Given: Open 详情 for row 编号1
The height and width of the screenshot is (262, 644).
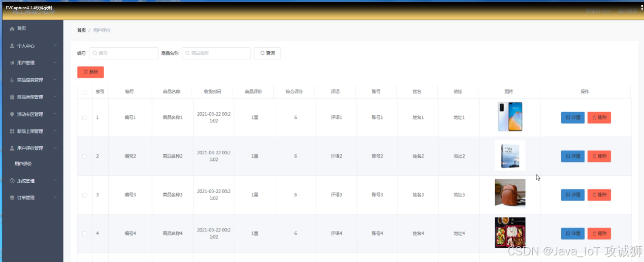Looking at the screenshot, I should [x=572, y=118].
